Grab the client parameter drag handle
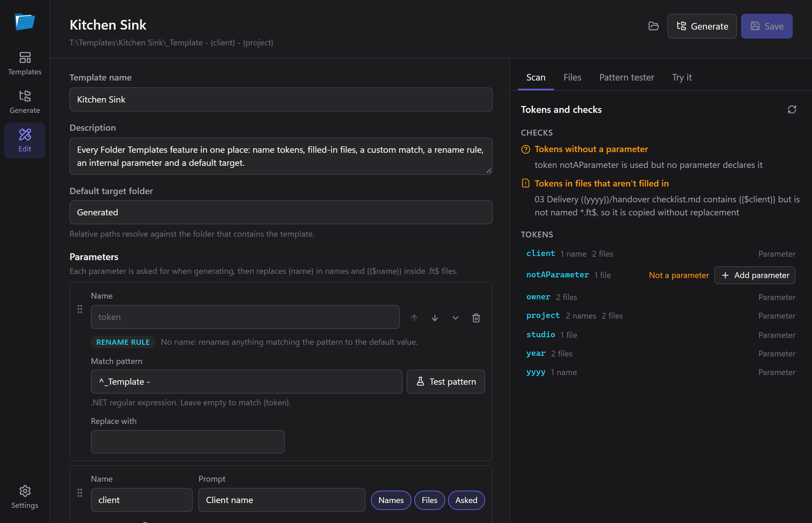The image size is (812, 523). click(80, 493)
